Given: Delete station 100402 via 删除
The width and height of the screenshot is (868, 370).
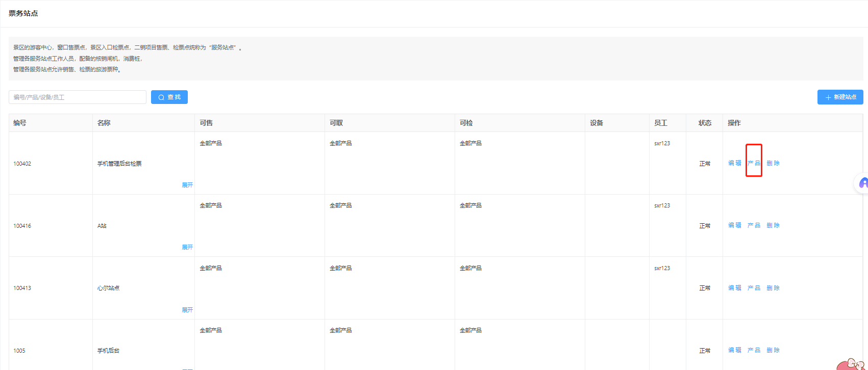Looking at the screenshot, I should [773, 163].
